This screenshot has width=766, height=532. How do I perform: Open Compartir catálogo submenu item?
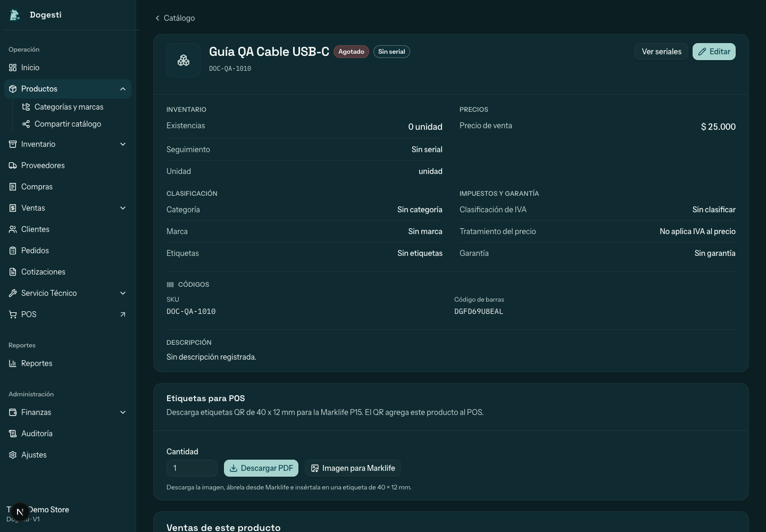[x=74, y=124]
